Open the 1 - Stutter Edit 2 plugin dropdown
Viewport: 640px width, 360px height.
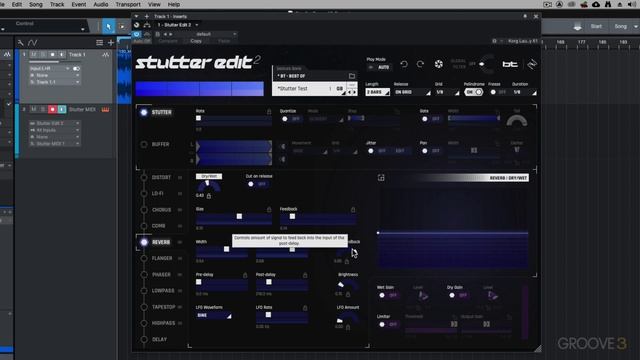pos(178,25)
